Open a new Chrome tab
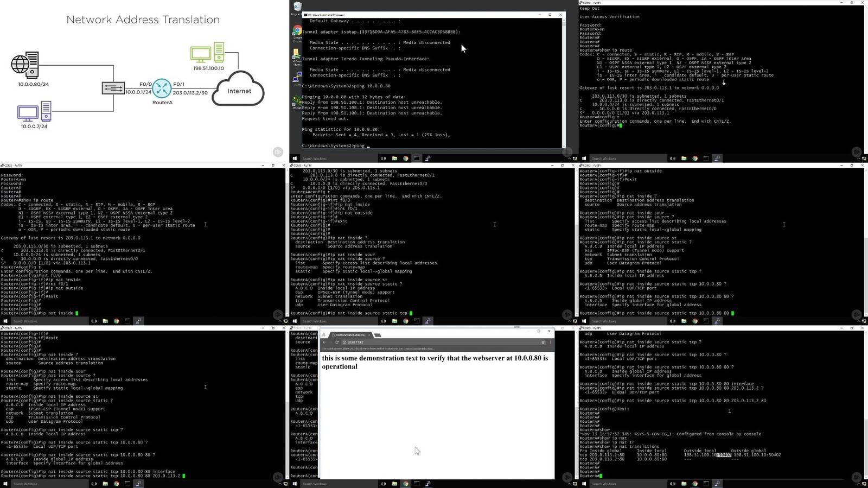This screenshot has height=488, width=868. pos(378,335)
